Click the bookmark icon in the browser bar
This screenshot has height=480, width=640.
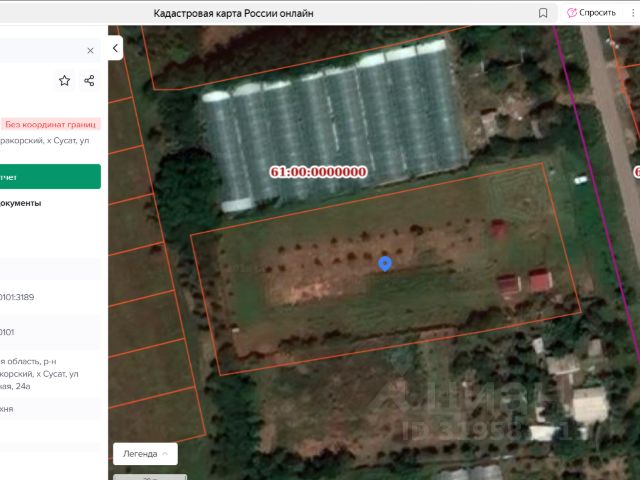tap(543, 13)
